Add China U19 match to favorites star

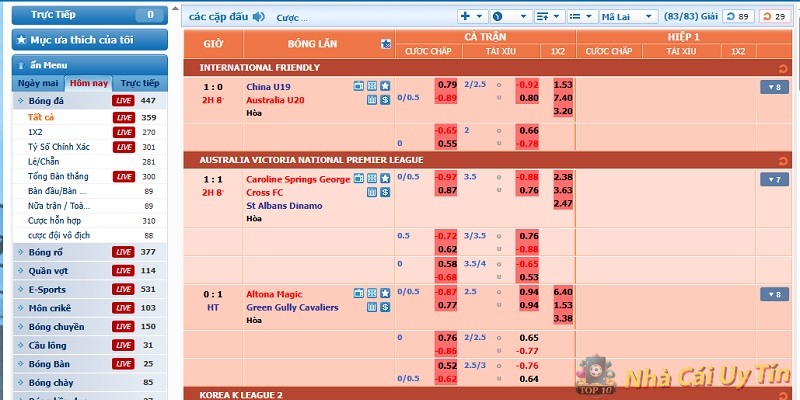click(385, 86)
